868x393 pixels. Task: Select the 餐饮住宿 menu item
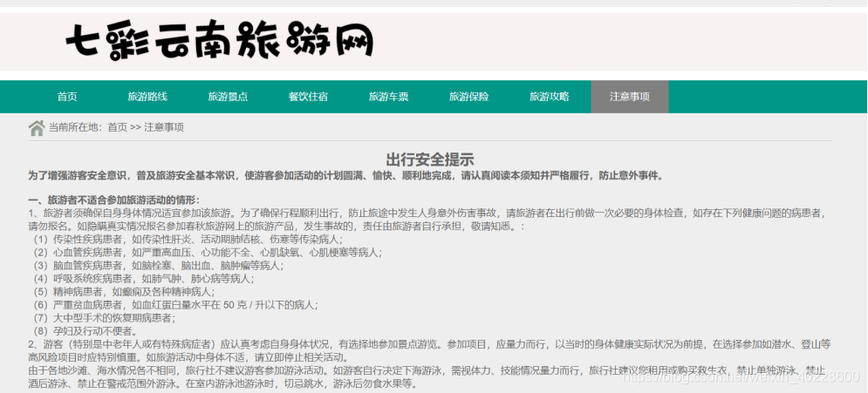point(308,97)
